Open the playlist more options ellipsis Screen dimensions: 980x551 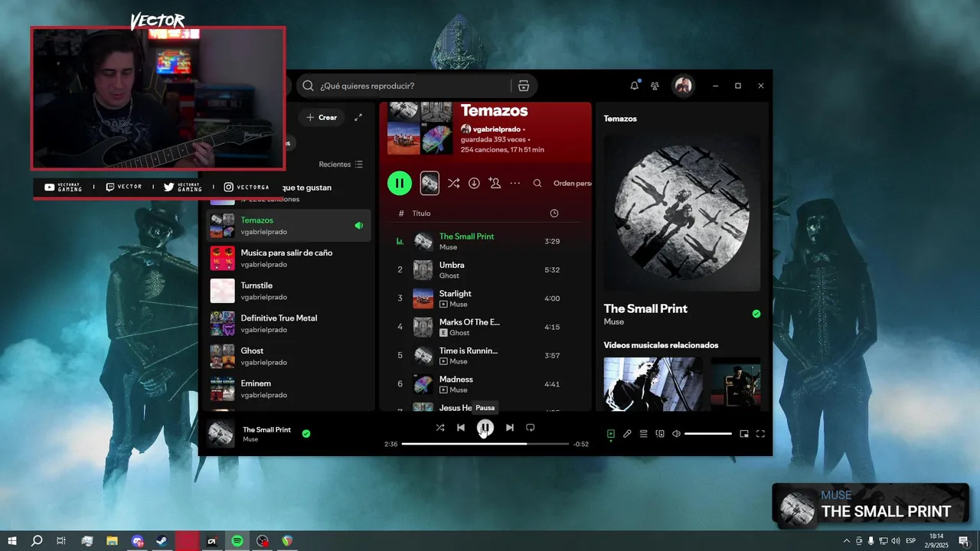coord(515,184)
